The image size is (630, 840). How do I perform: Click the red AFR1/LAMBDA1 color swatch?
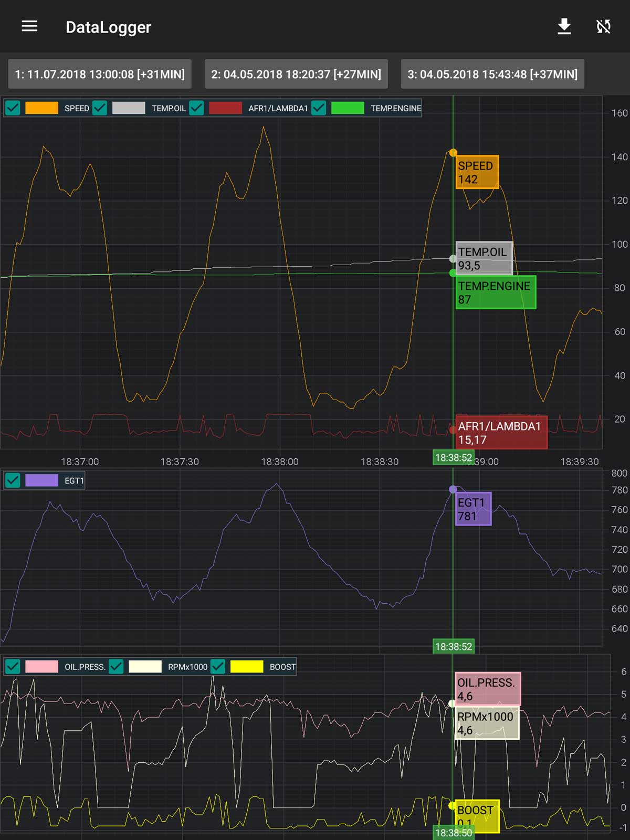click(x=225, y=108)
